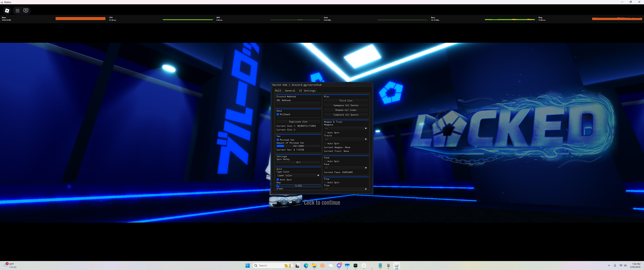
Task: Expand the Weapons dropdown
Action: 346,128
